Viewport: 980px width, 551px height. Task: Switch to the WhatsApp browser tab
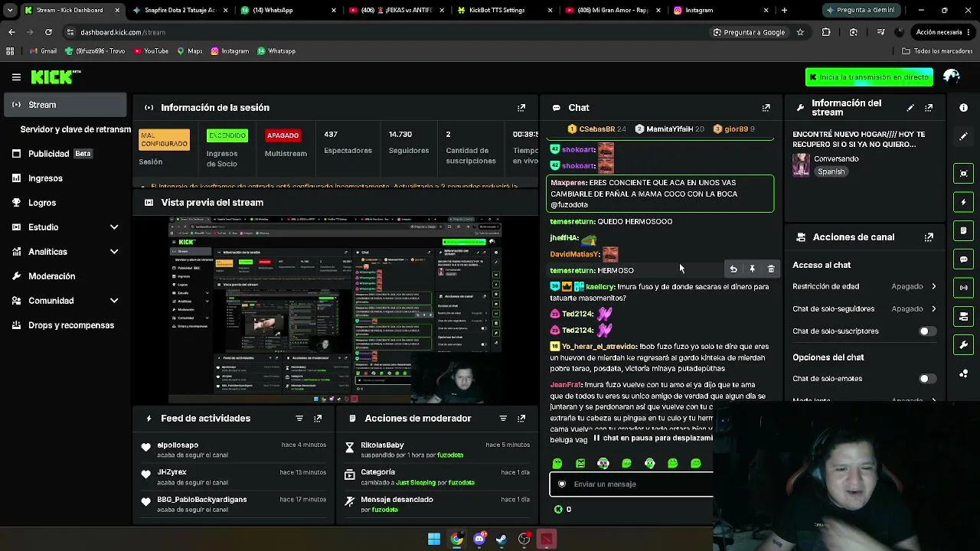tap(288, 10)
